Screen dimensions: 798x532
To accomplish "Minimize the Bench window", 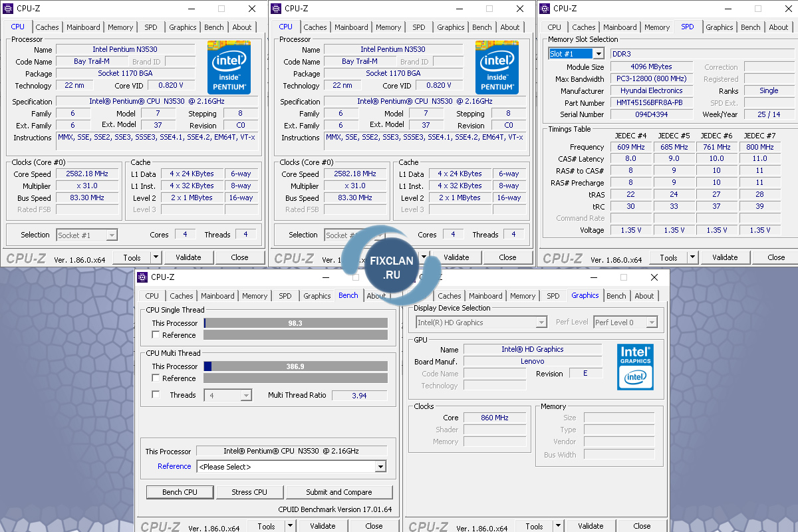I will point(326,277).
